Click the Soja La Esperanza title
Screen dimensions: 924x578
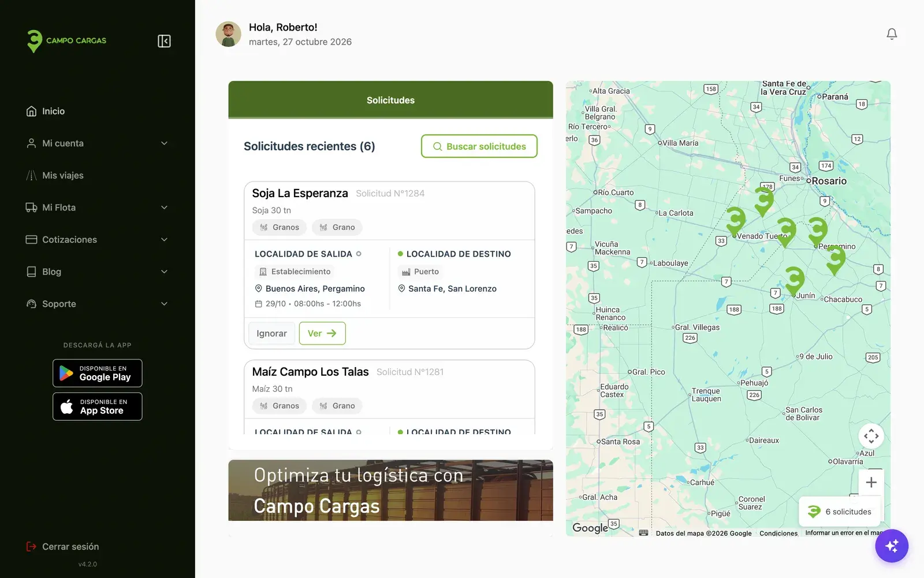300,193
